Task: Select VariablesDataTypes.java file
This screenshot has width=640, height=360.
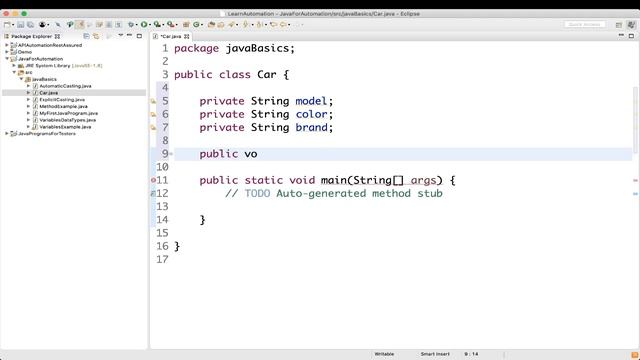Action: (67, 120)
